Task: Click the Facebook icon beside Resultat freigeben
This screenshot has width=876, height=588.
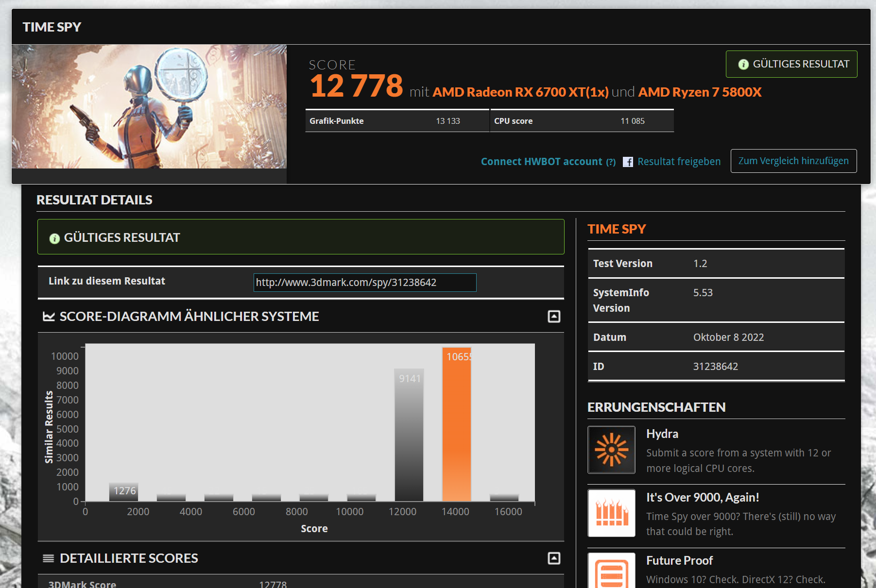Action: (x=628, y=162)
